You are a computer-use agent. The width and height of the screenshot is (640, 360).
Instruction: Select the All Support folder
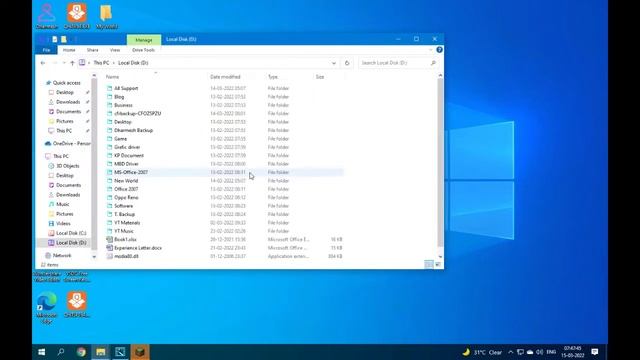(x=126, y=88)
